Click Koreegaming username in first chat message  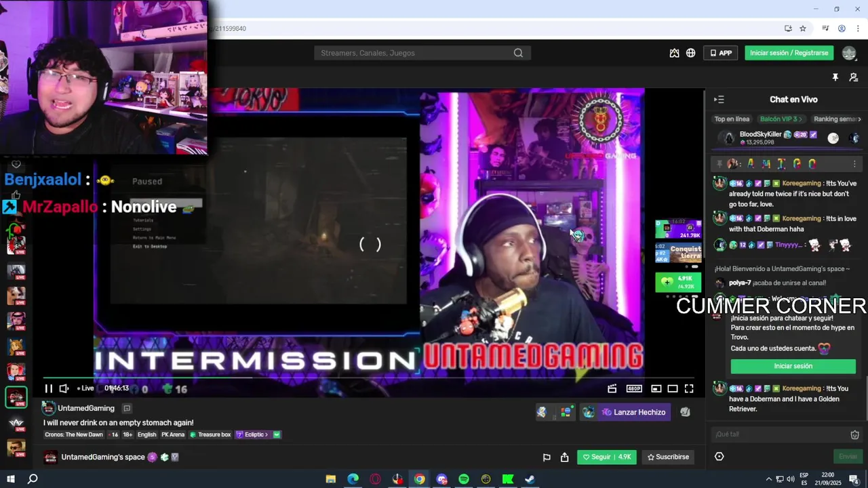801,183
